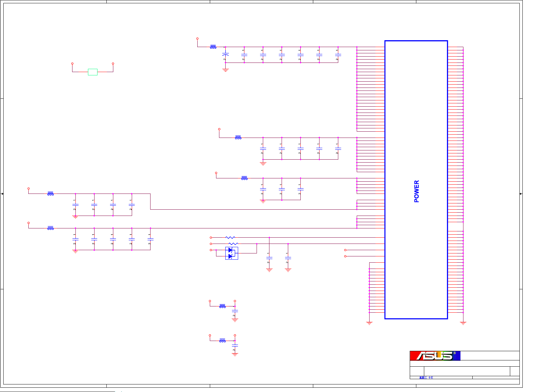Image resolution: width=555 pixels, height=392 pixels.
Task: Click ground symbol below POWER block's left pins
Action: click(x=369, y=323)
